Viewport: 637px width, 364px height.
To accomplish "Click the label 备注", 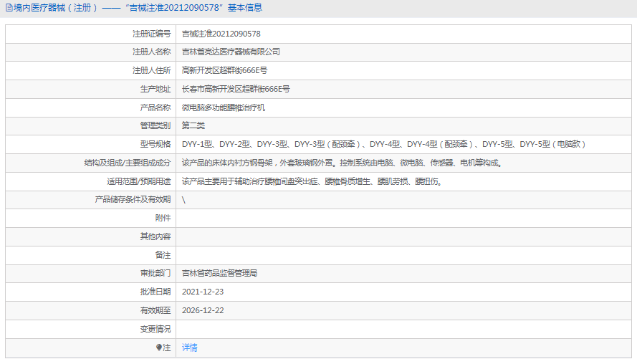I will tap(163, 255).
